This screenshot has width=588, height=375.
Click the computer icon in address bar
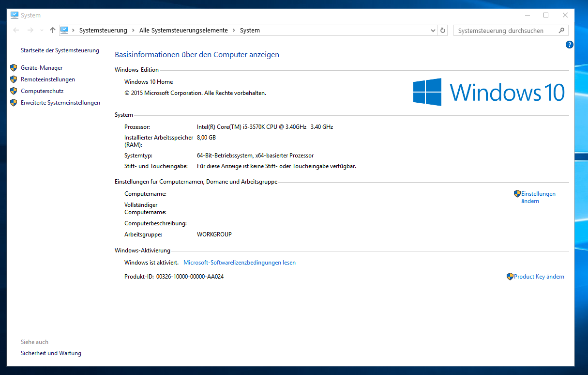tap(65, 30)
